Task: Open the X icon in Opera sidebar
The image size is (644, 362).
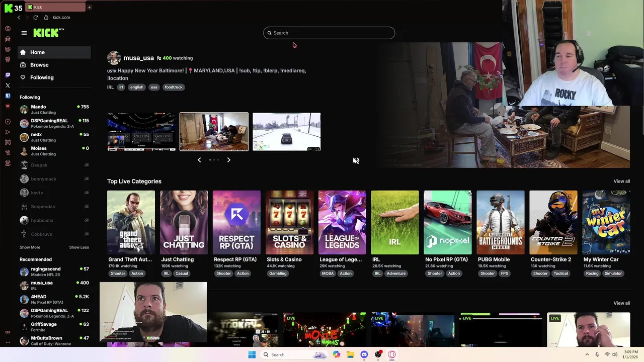Action: point(8,85)
